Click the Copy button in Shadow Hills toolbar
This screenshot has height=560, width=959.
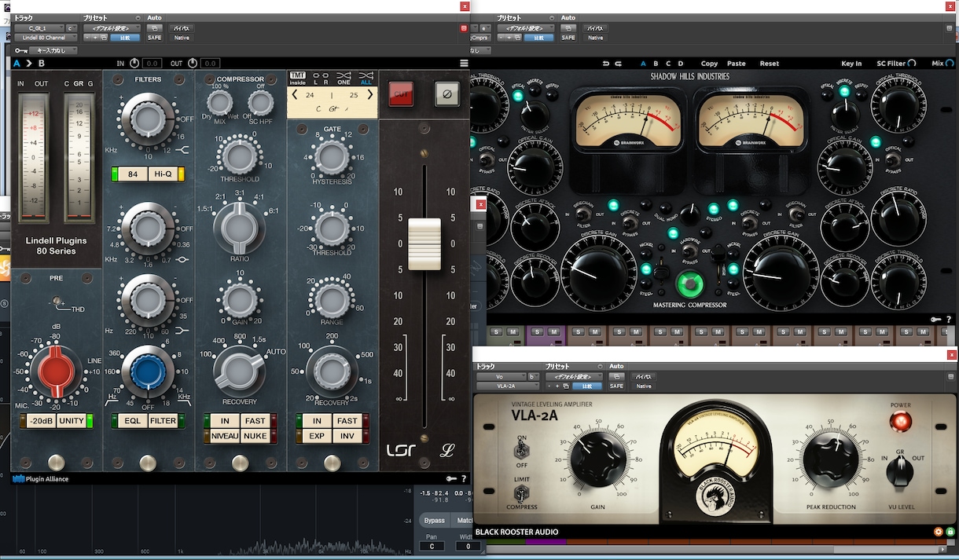[x=709, y=64]
